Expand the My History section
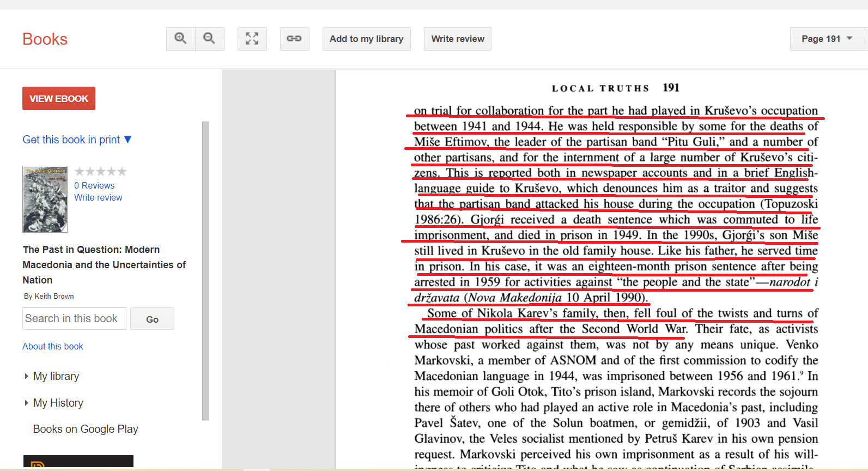The image size is (868, 471). (54, 403)
